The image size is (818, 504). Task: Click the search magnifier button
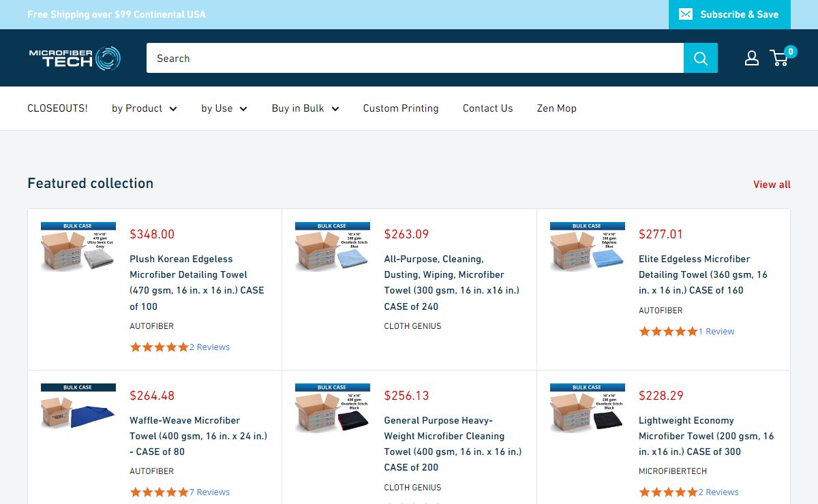[x=701, y=58]
